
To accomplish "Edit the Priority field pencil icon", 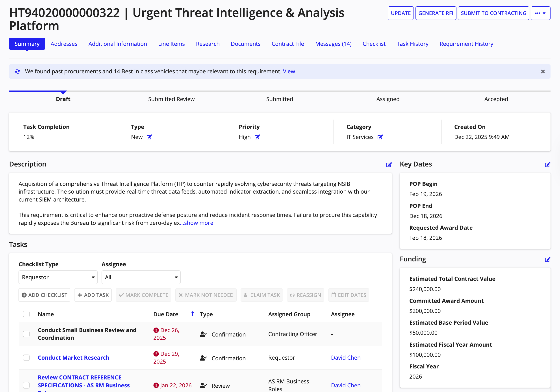I will click(x=257, y=137).
